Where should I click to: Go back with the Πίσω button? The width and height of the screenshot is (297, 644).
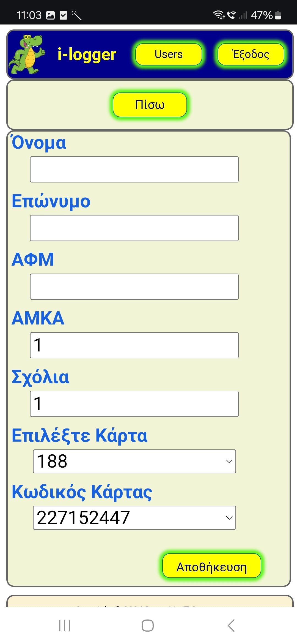pyautogui.click(x=150, y=105)
